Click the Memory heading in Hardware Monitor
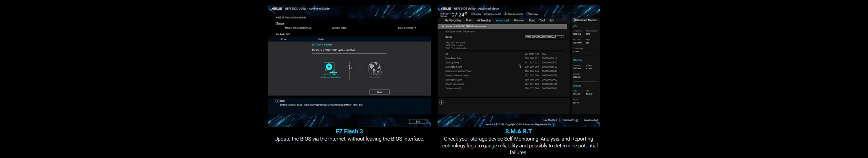 coord(577,60)
